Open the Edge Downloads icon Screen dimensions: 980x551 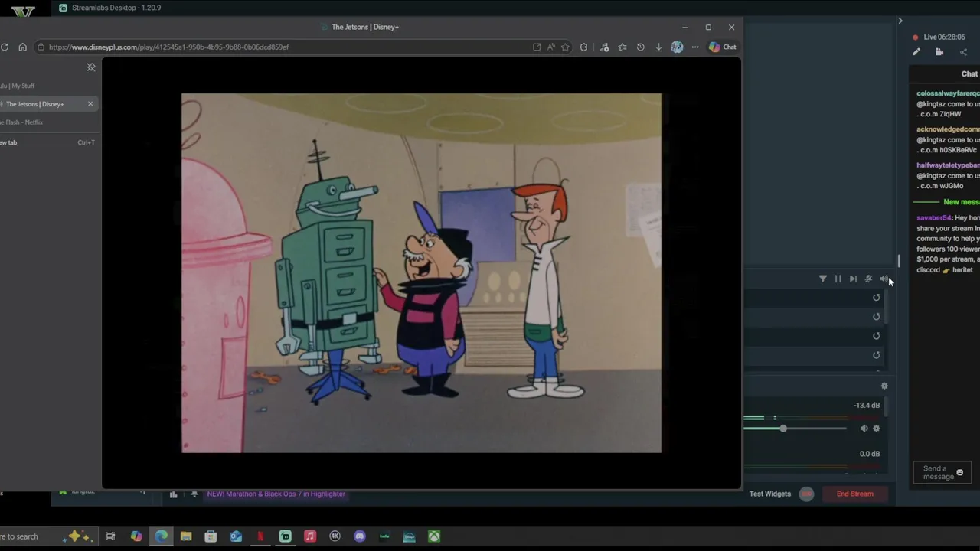pos(658,47)
